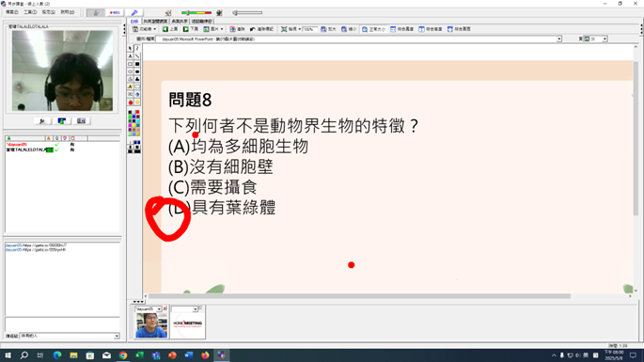Select the red color swatch

click(x=137, y=112)
